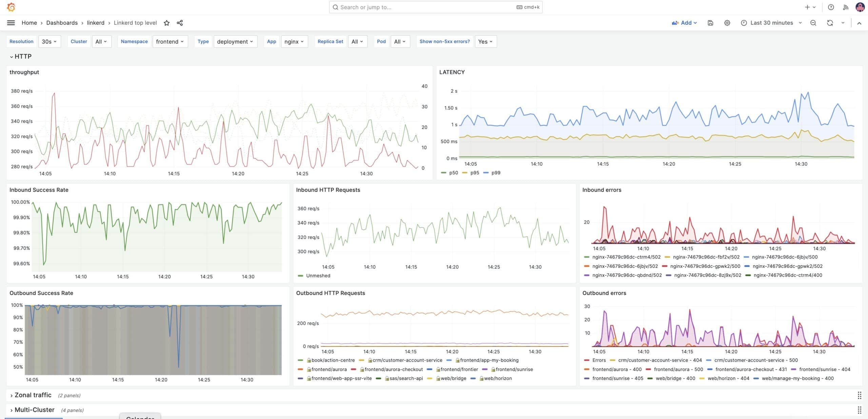Open the App nginx dropdown
This screenshot has width=868, height=419.
click(294, 41)
